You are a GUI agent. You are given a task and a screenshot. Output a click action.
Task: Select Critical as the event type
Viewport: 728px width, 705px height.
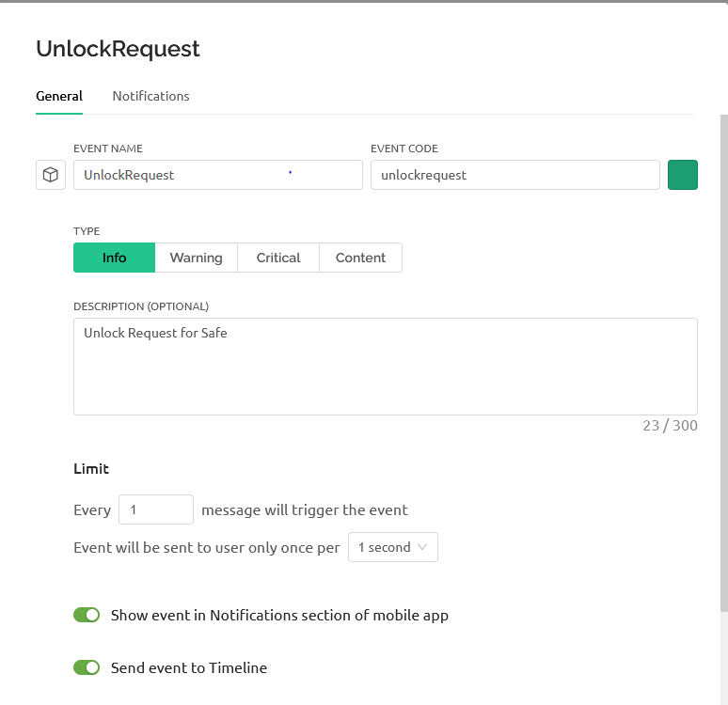point(278,258)
